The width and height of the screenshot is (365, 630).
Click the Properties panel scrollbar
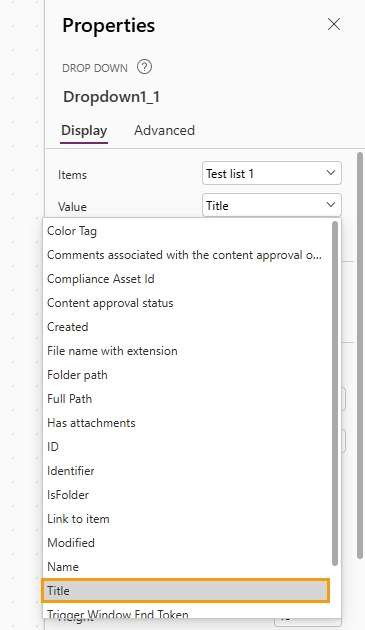pos(360,355)
